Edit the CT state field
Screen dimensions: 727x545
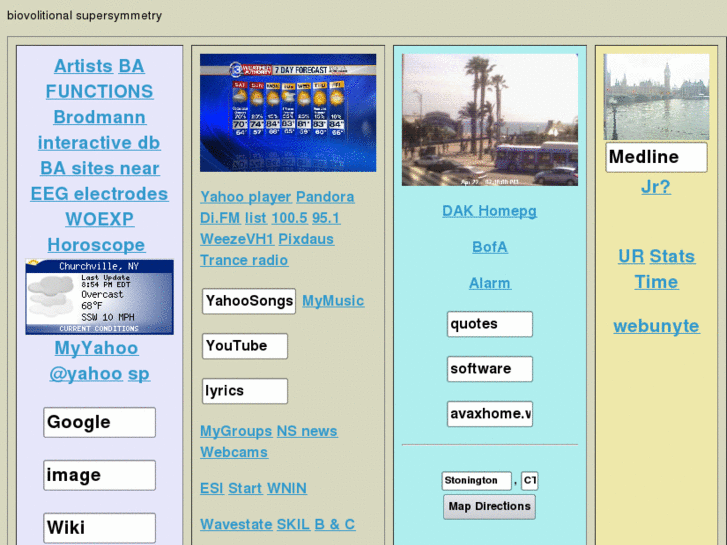coord(529,481)
